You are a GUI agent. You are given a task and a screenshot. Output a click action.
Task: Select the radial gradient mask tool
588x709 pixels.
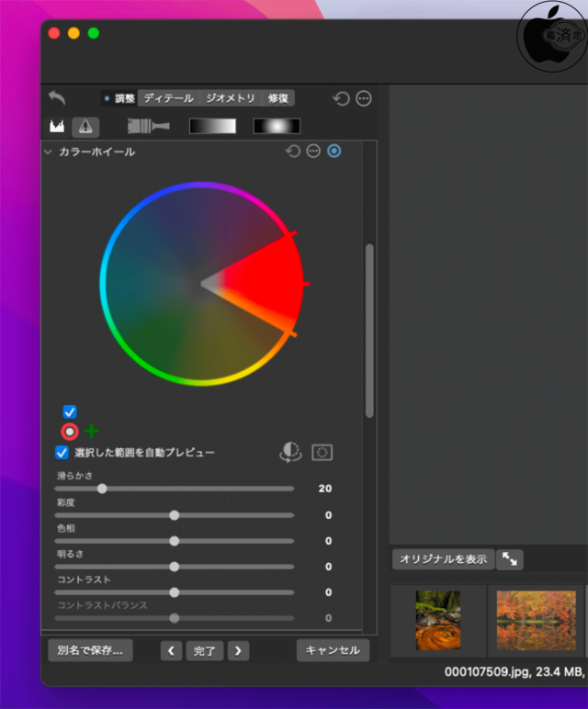pos(277,126)
